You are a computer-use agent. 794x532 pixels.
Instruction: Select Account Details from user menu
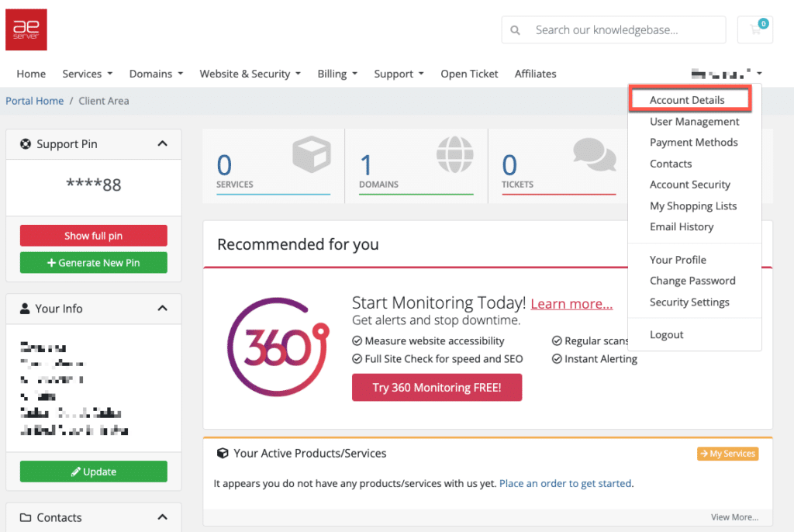click(687, 100)
